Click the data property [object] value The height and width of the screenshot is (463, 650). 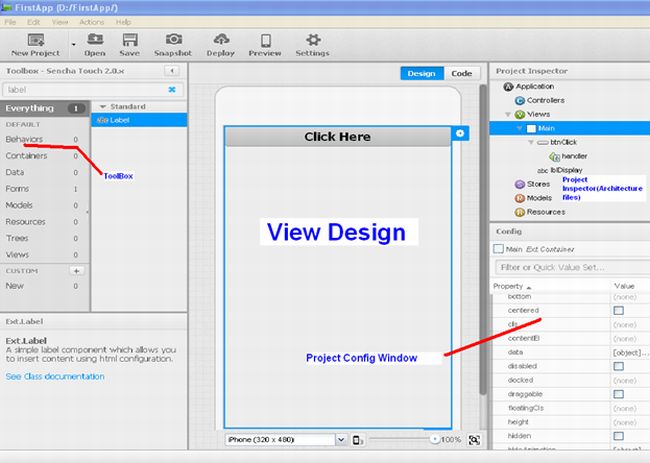[x=631, y=352]
